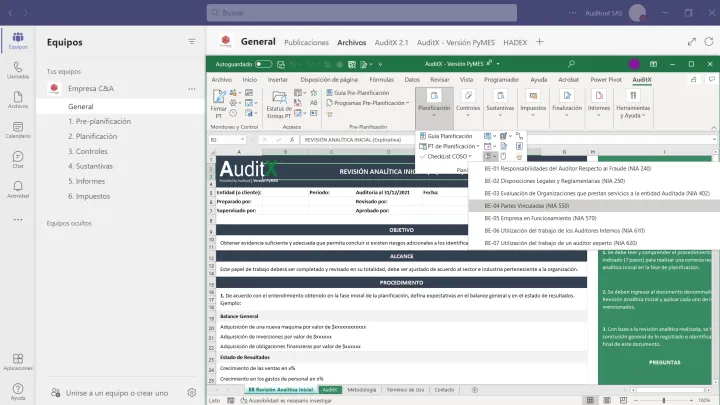The height and width of the screenshot is (405, 720).
Task: Open Actividad bell in the sidebar
Action: click(18, 189)
